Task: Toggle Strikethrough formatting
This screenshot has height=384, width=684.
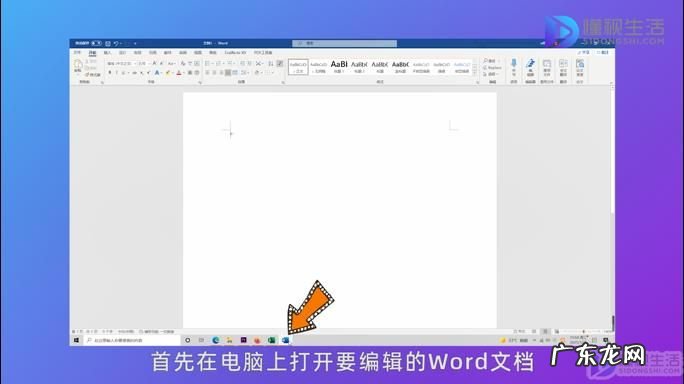Action: click(134, 73)
